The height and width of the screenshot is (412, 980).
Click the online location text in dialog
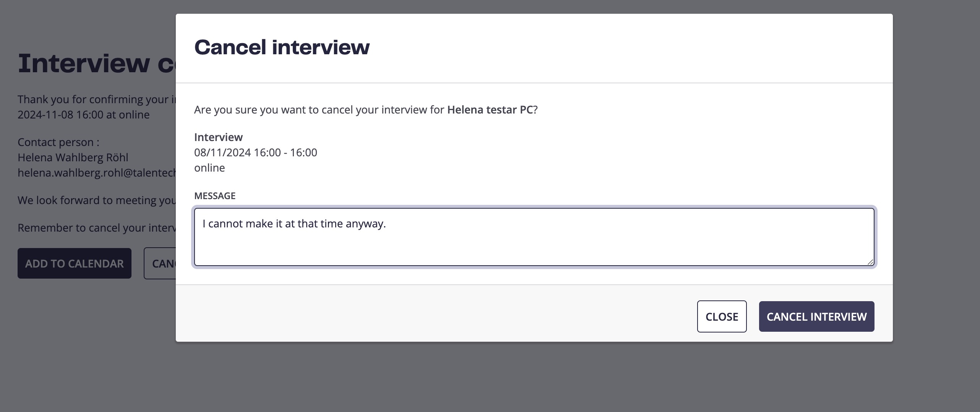(x=209, y=167)
